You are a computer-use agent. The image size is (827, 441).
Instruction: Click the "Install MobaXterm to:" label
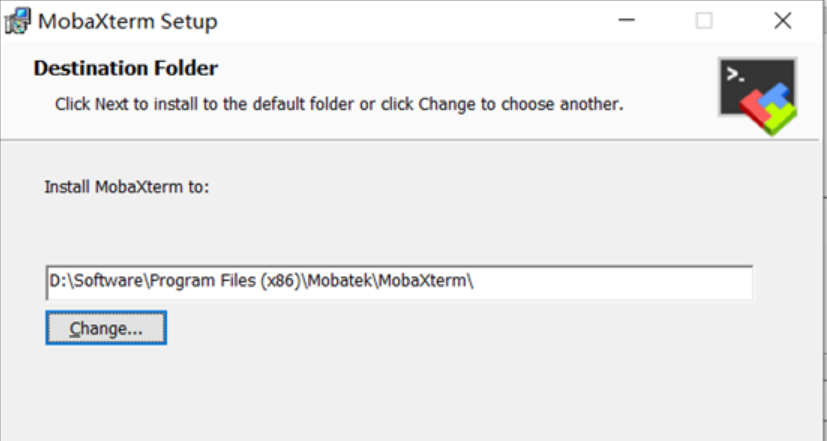click(127, 186)
